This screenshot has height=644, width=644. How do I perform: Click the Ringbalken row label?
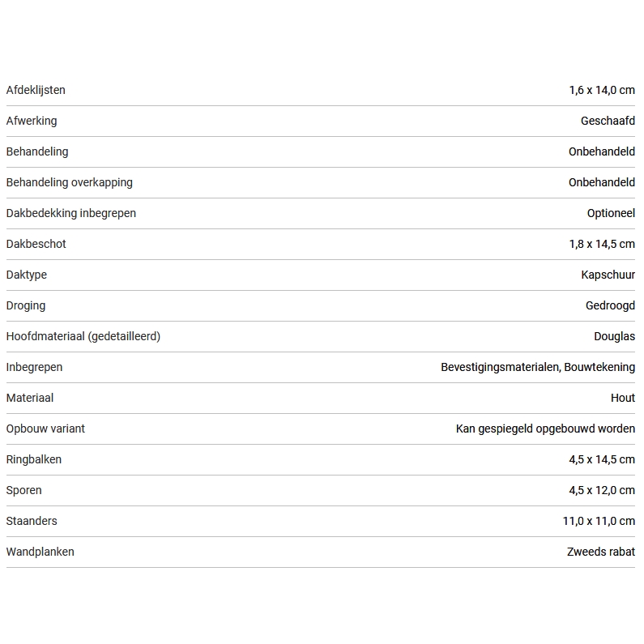[x=34, y=459]
